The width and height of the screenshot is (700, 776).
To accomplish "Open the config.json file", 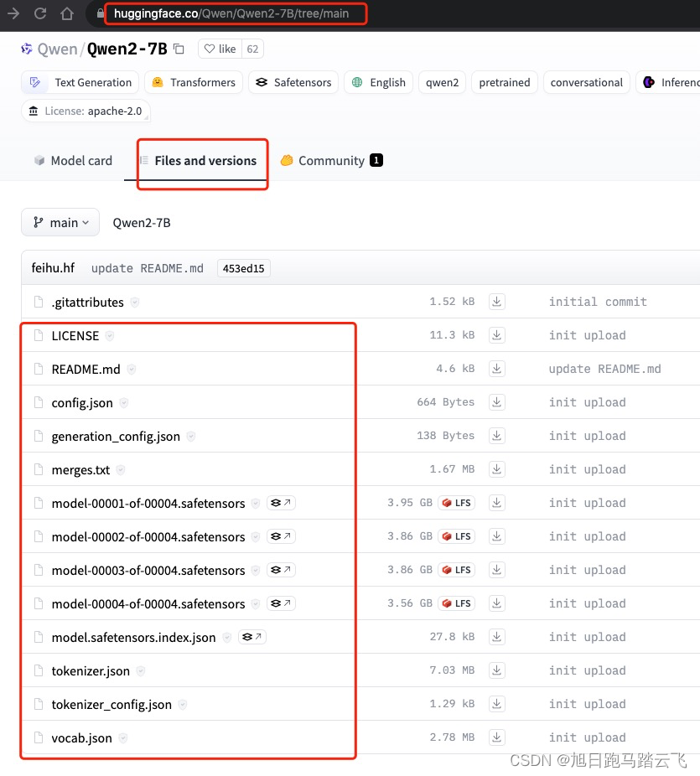I will pos(82,403).
